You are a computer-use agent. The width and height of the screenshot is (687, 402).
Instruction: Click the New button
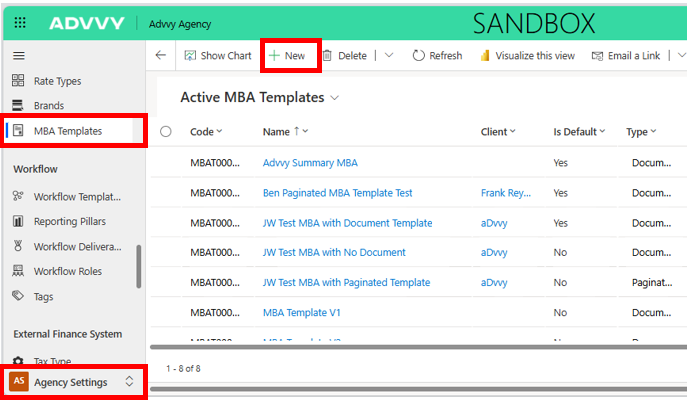pos(287,56)
